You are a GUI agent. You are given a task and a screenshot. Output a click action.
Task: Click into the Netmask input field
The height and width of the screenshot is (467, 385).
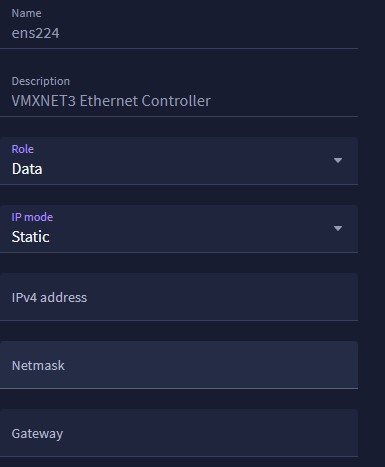click(179, 365)
